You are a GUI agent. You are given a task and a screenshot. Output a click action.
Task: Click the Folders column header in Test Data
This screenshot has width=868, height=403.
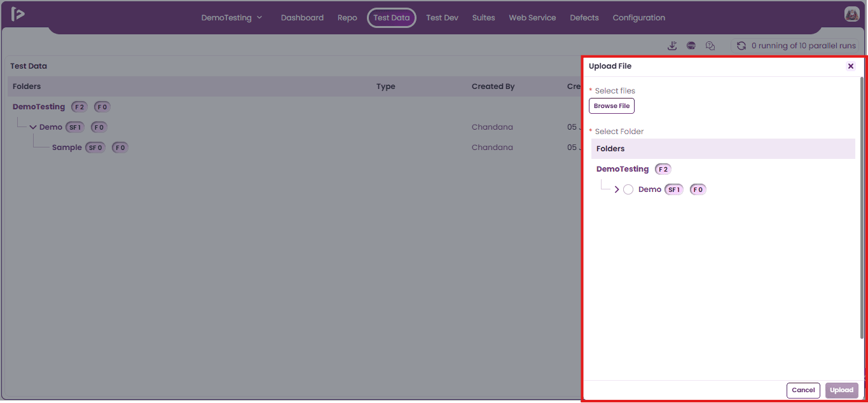point(27,86)
